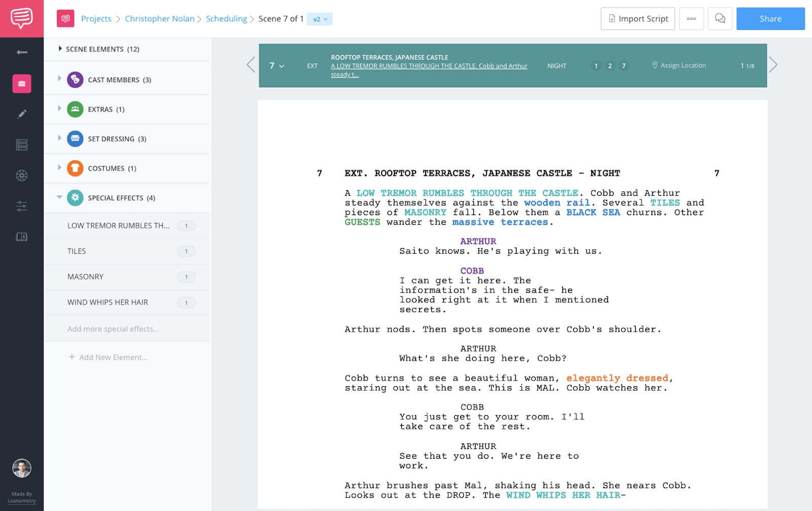Click EXT label in scene header
Viewport: 812px width, 511px height.
(312, 66)
